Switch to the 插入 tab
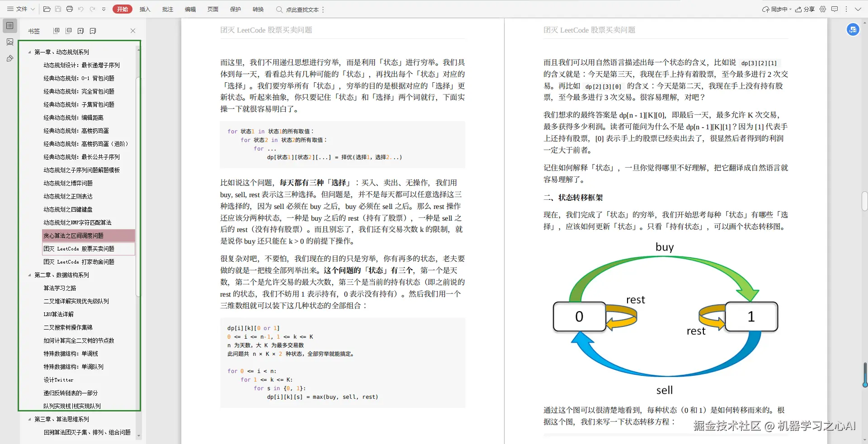 tap(145, 9)
